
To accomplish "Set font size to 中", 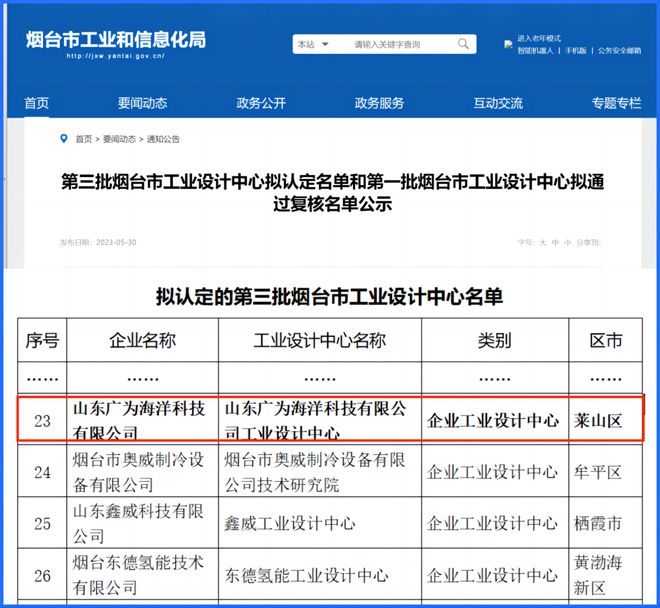I will coord(555,242).
